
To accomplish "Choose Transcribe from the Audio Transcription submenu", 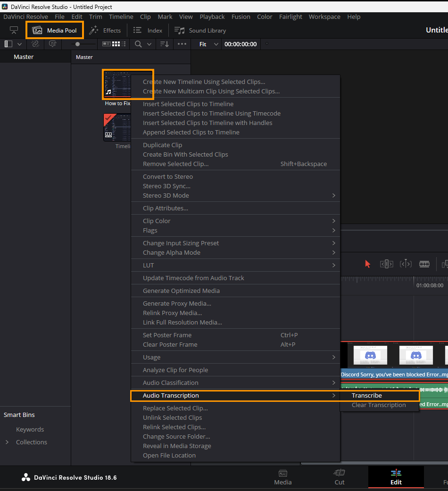I will (366, 396).
